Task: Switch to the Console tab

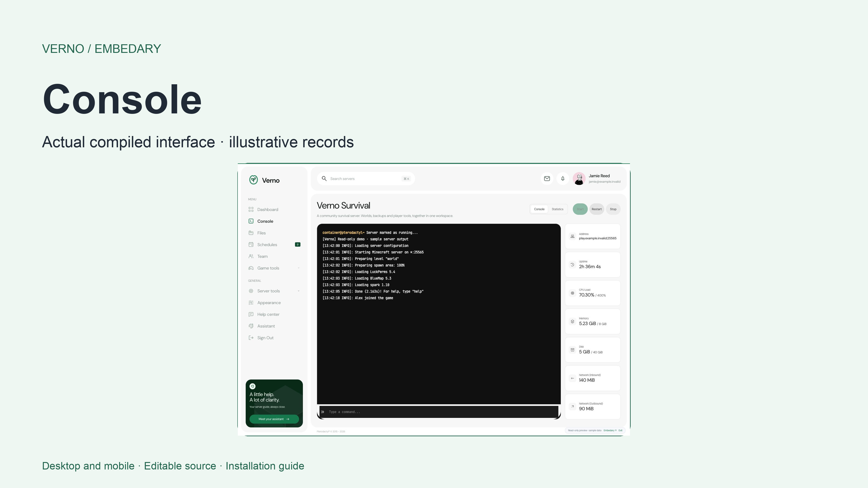Action: [x=539, y=209]
